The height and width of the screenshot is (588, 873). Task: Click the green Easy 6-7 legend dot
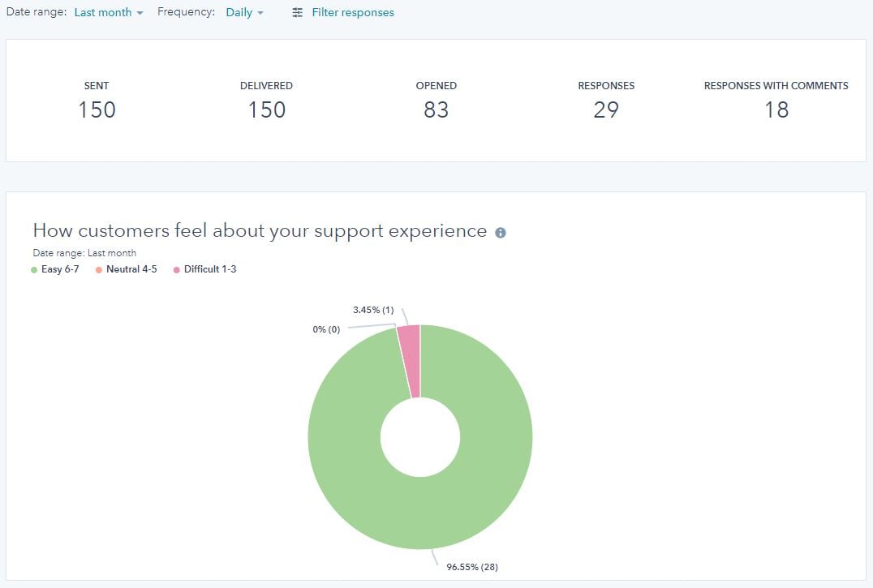pos(35,268)
